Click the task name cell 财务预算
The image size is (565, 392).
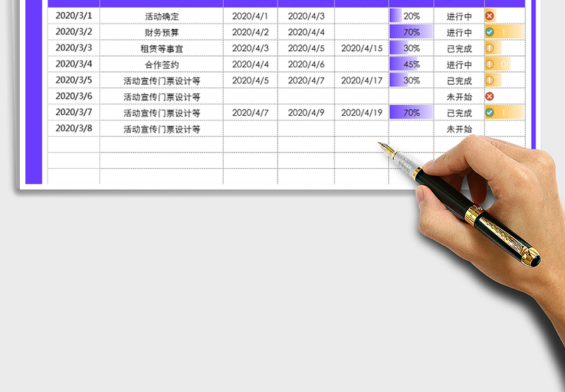162,32
